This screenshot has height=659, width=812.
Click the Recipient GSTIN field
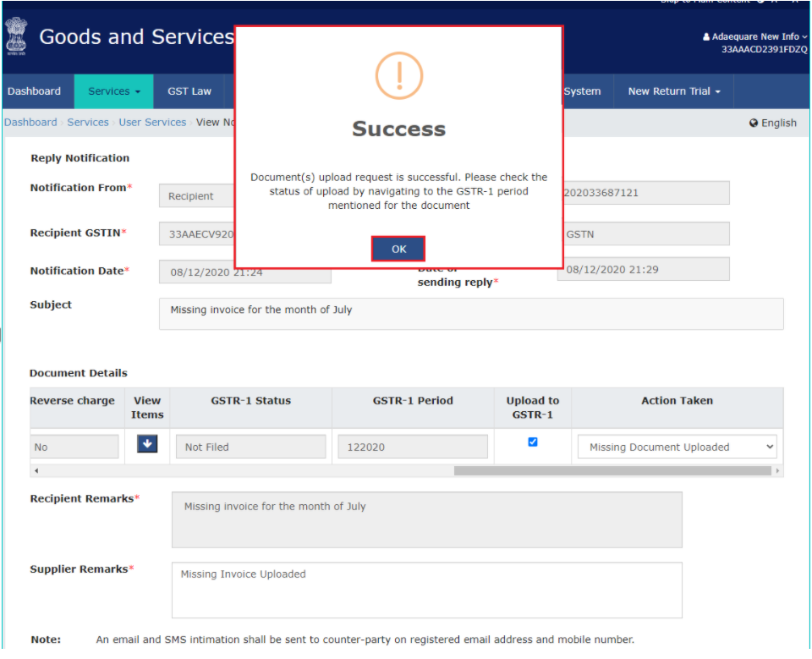[197, 234]
